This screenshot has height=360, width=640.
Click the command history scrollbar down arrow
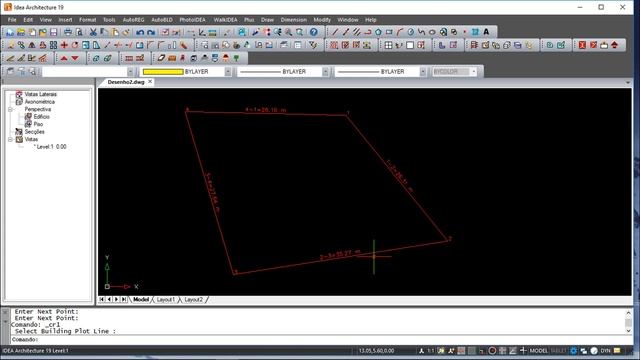(x=629, y=331)
